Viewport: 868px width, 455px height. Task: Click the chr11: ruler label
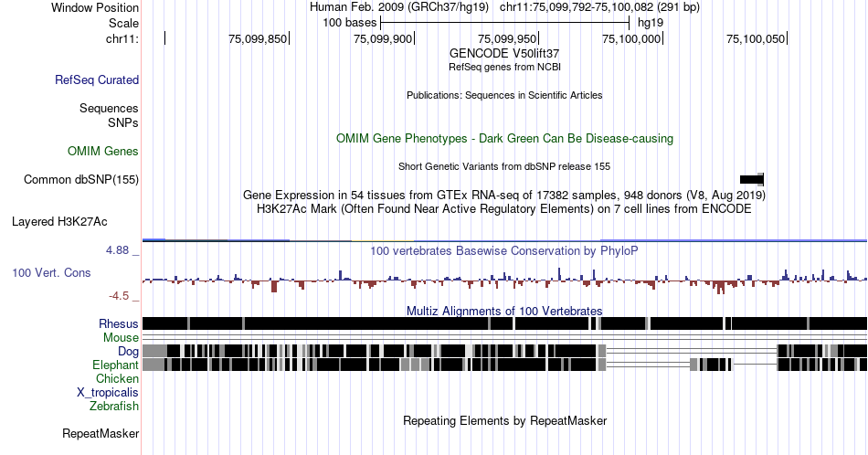coord(122,38)
